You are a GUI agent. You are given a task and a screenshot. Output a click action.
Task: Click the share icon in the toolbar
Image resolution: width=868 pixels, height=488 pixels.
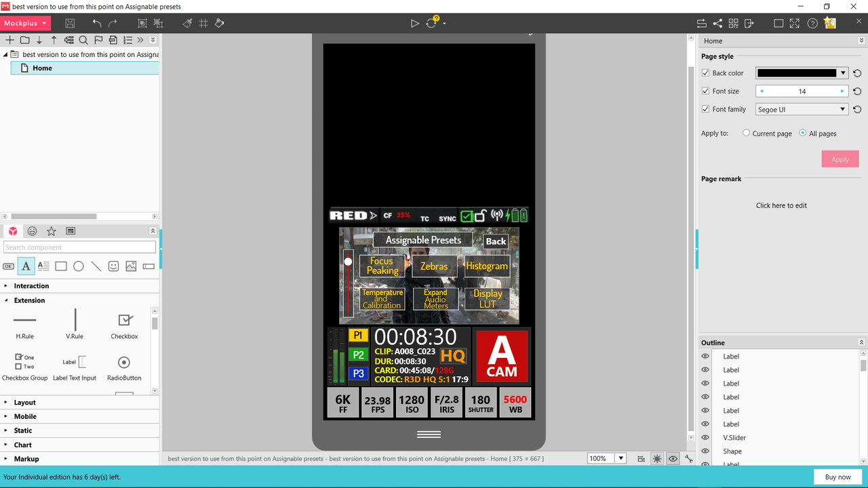(x=717, y=23)
